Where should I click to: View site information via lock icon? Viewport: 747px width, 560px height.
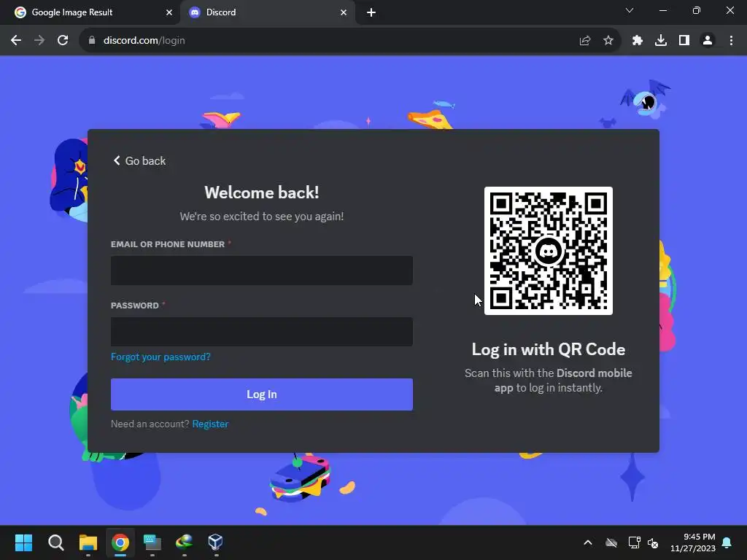[92, 41]
